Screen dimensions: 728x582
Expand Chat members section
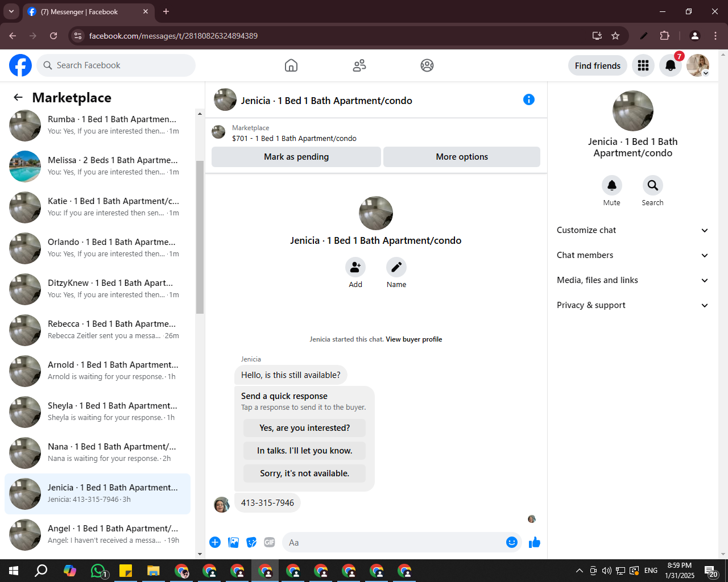(632, 255)
